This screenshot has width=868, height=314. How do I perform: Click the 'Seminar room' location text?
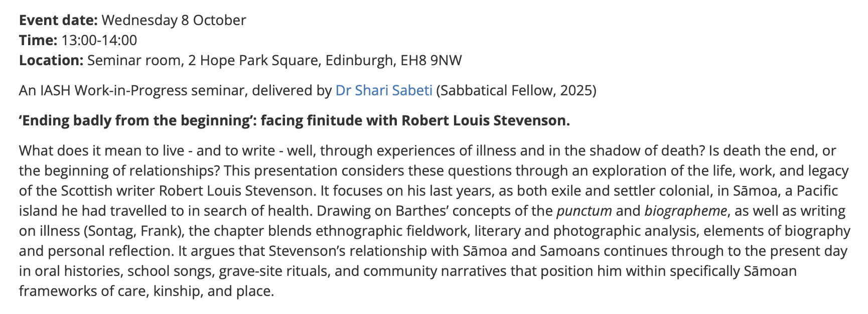134,60
